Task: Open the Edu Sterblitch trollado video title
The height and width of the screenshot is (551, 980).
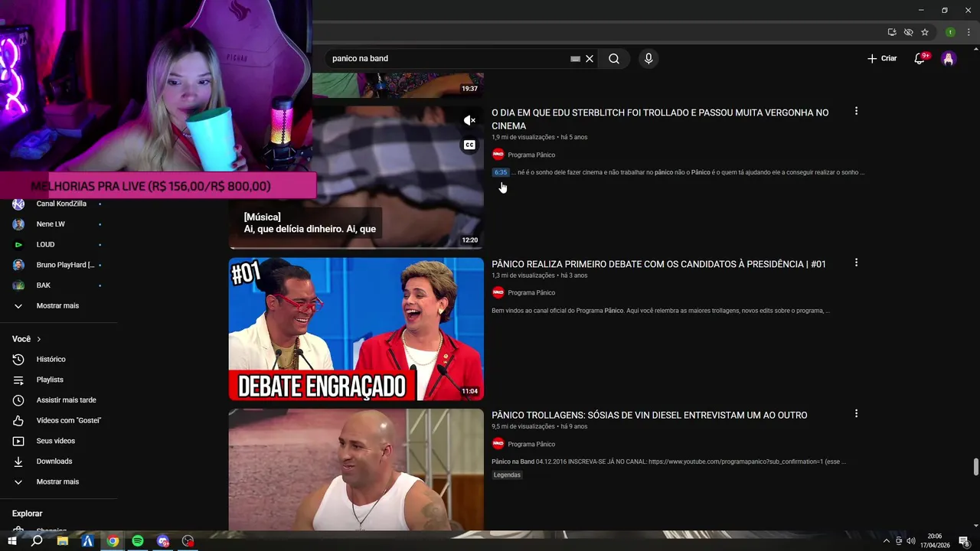Action: (x=660, y=119)
